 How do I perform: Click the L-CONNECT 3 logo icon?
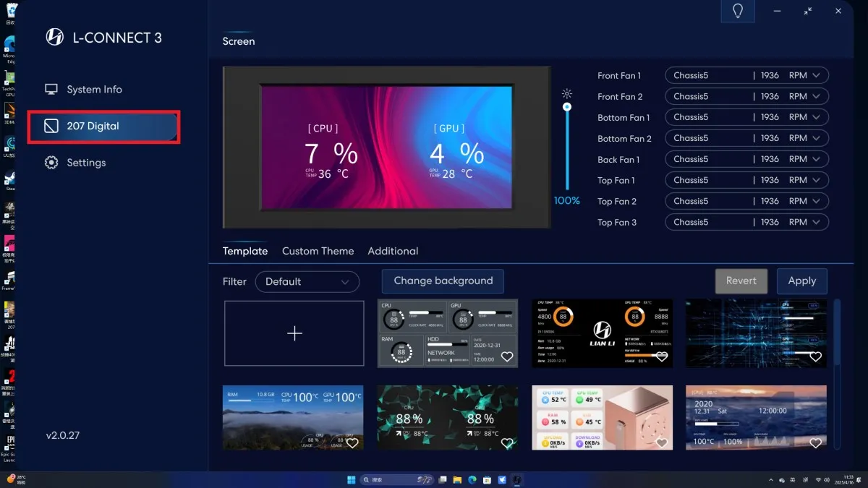coord(55,37)
